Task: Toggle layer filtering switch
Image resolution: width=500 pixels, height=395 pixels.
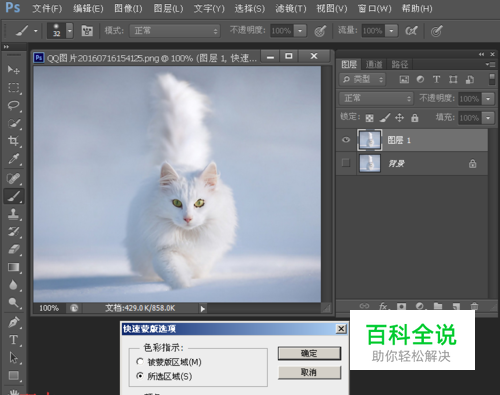Action: pyautogui.click(x=492, y=79)
